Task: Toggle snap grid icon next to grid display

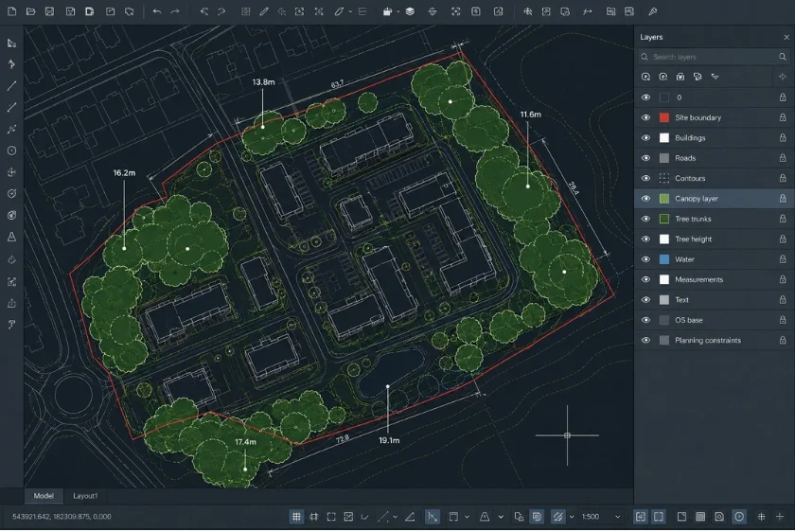Action: point(314,517)
